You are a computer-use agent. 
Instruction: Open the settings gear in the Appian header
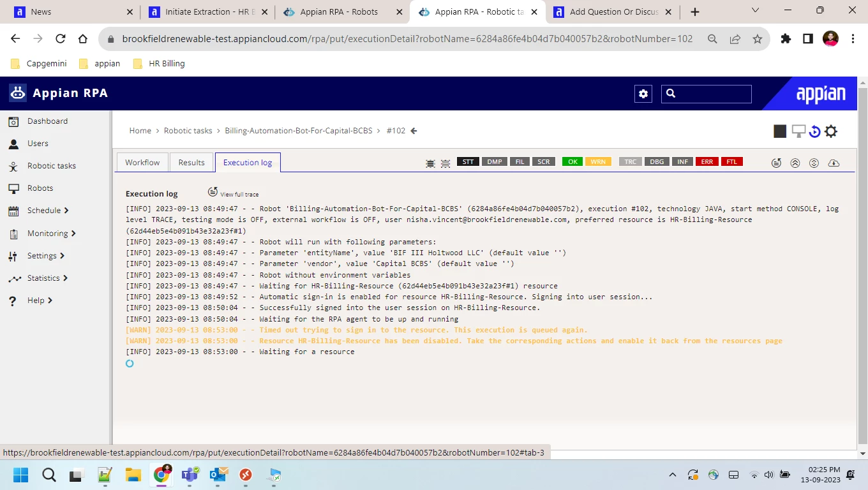[643, 94]
